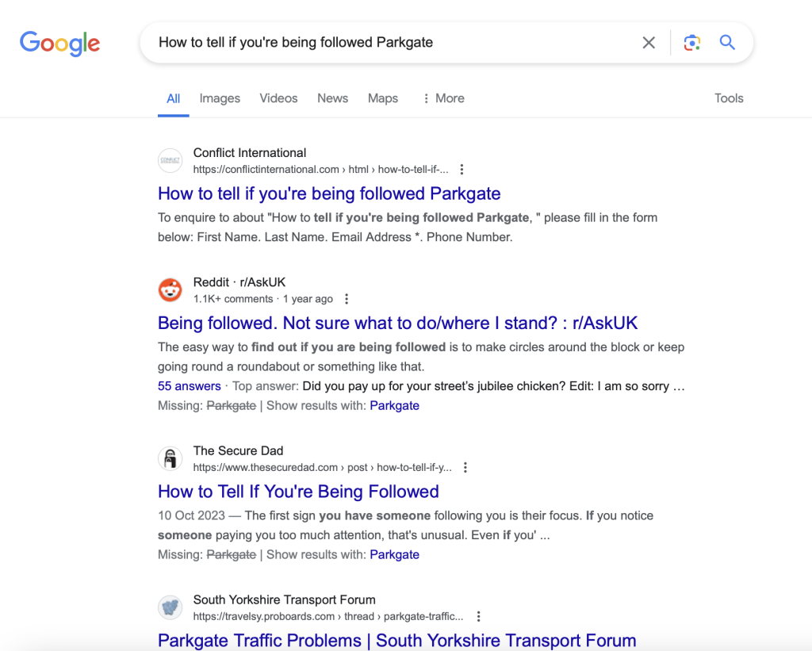
Task: Click the Google Lens camera icon
Action: pyautogui.click(x=691, y=42)
